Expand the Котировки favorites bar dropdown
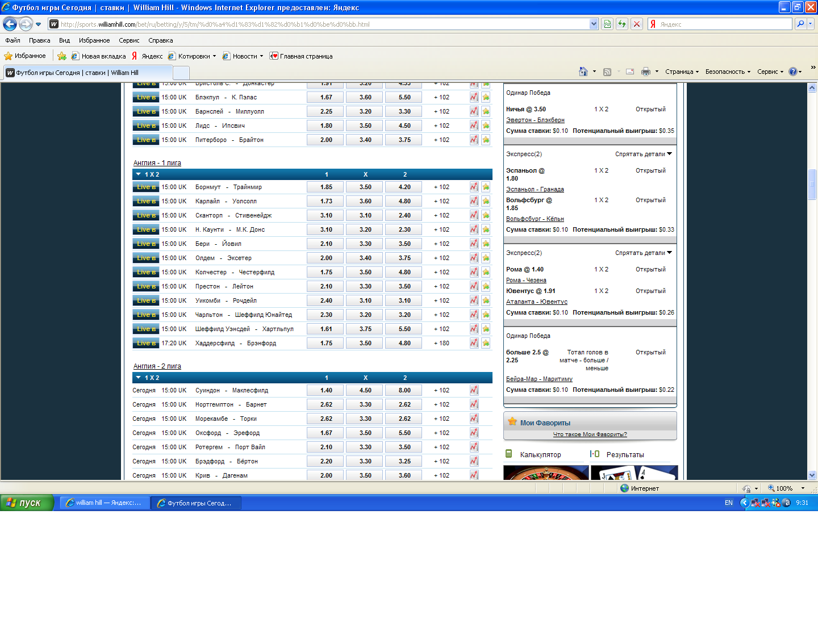The height and width of the screenshot is (644, 818). (x=214, y=56)
